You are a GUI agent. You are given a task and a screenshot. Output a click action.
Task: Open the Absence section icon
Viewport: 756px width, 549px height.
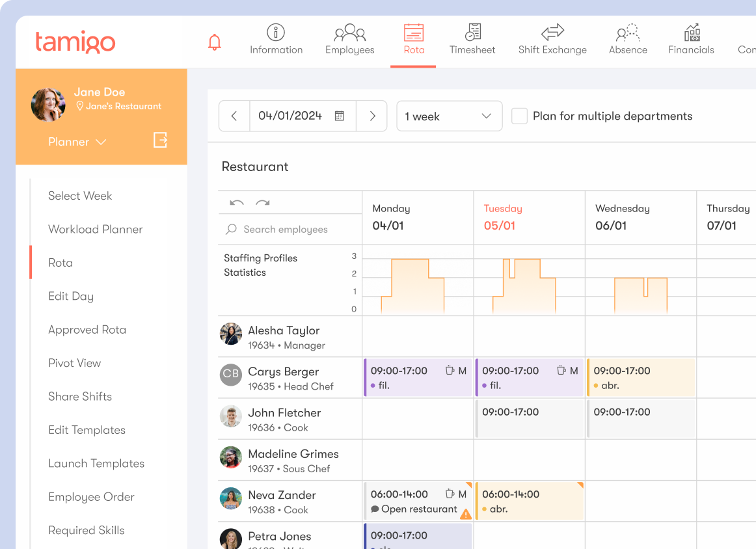point(627,32)
